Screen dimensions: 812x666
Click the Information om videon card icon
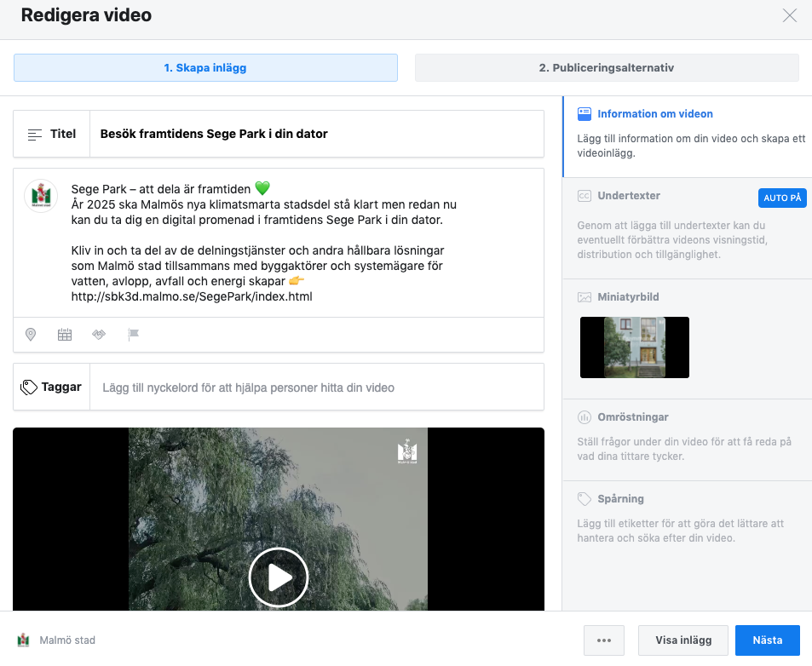[x=585, y=114]
